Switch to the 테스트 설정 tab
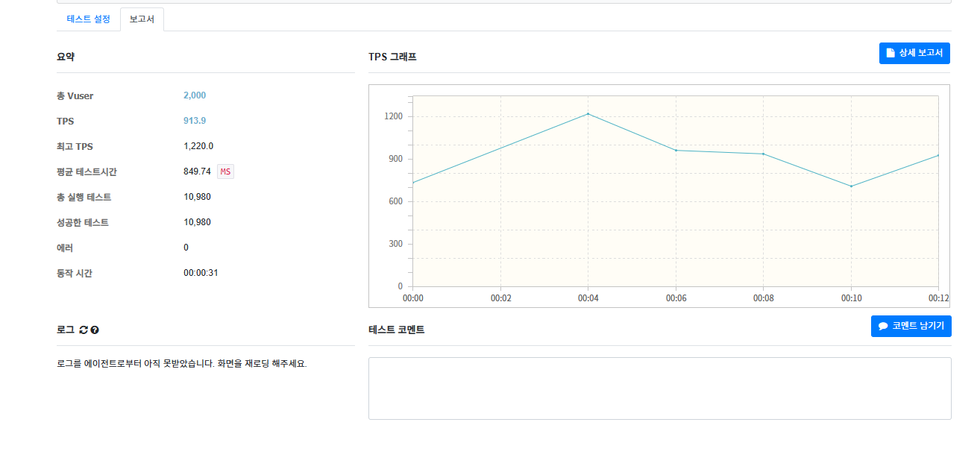This screenshot has height=472, width=980. tap(88, 19)
